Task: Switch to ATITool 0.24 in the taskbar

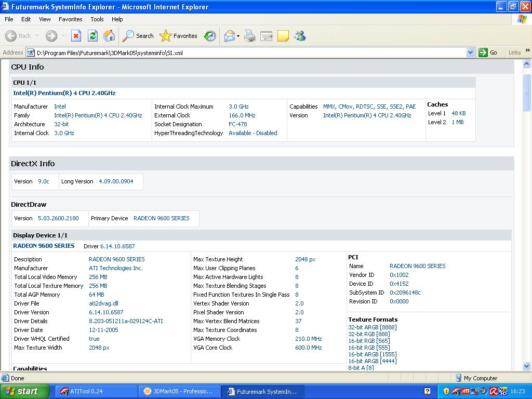Action: (x=96, y=392)
